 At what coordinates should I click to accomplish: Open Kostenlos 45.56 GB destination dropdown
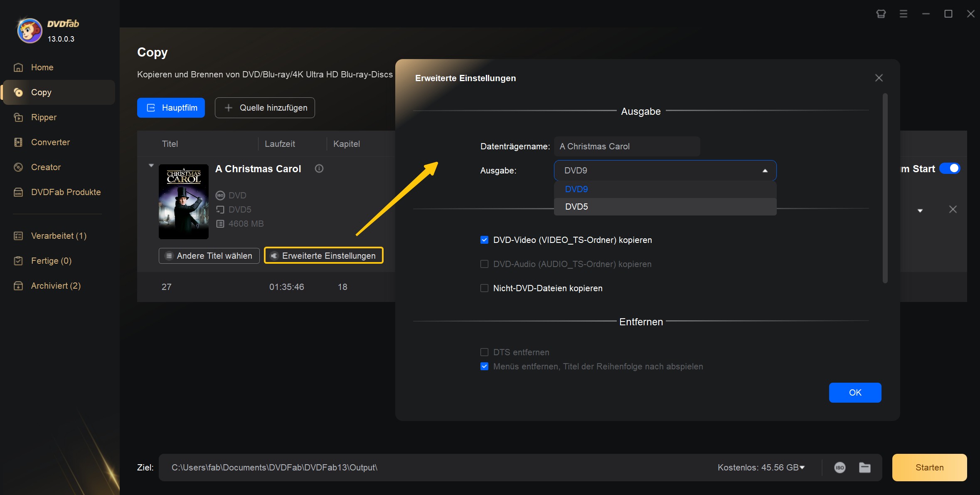[761, 468]
